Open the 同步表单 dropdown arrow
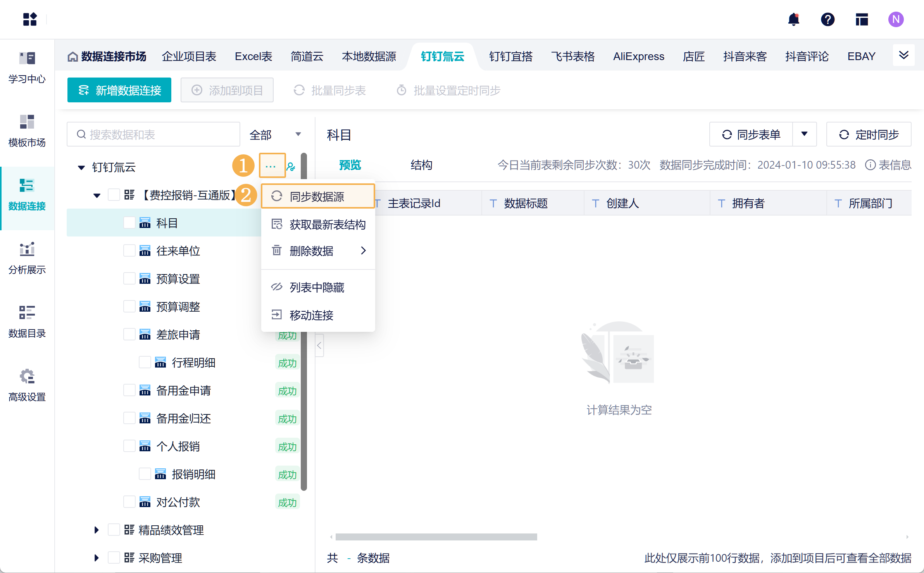Viewport: 924px width, 573px height. (804, 134)
